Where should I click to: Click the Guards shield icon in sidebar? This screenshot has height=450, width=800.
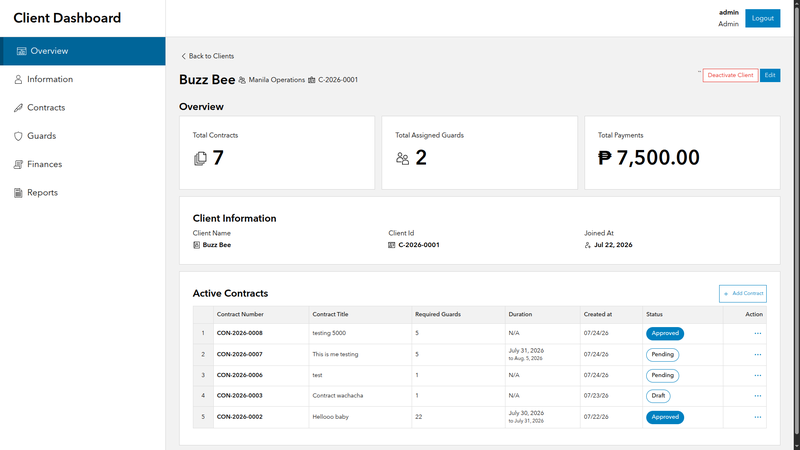tap(18, 136)
